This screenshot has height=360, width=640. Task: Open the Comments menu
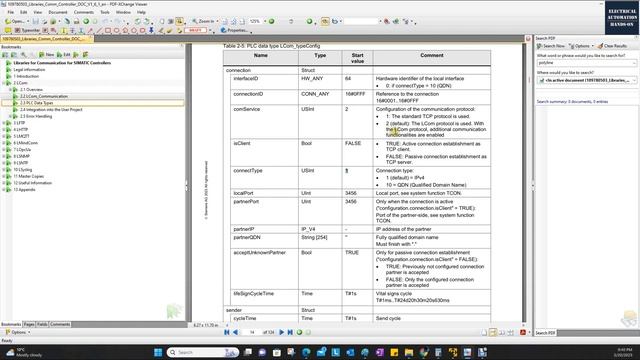(84, 12)
